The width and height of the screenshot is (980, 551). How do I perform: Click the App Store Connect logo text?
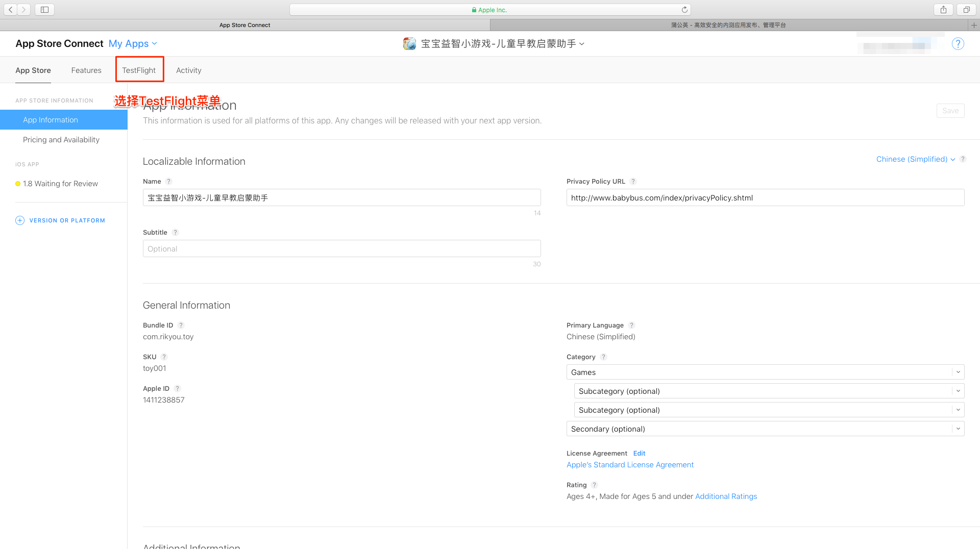(x=59, y=44)
